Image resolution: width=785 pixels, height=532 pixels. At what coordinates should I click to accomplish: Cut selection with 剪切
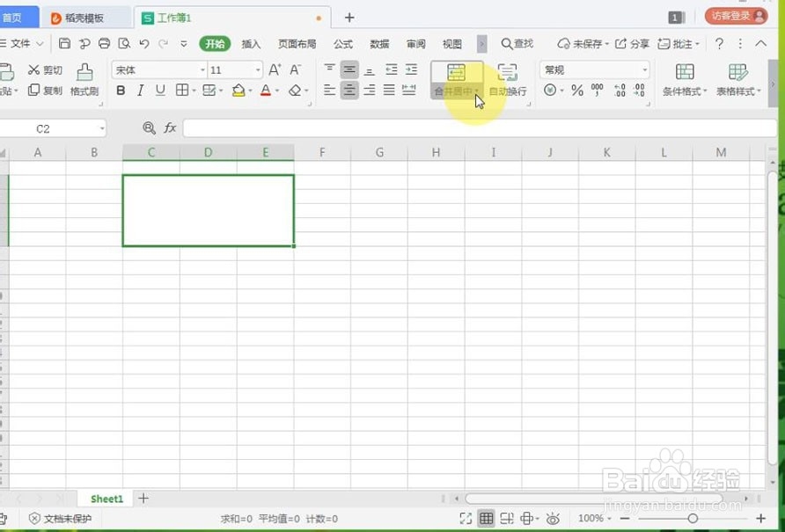point(45,70)
